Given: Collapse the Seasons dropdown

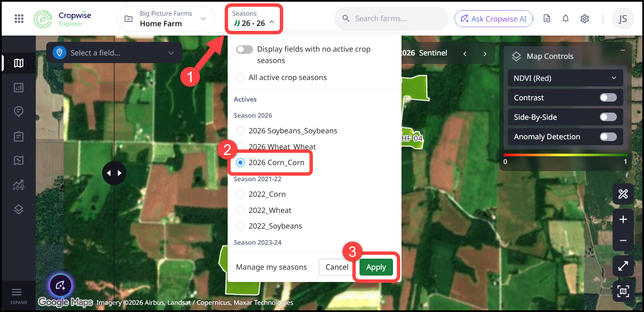Looking at the screenshot, I should click(254, 19).
